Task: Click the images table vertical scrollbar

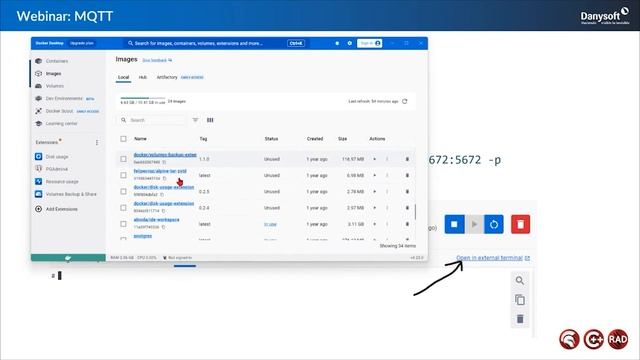Action: coord(415,212)
